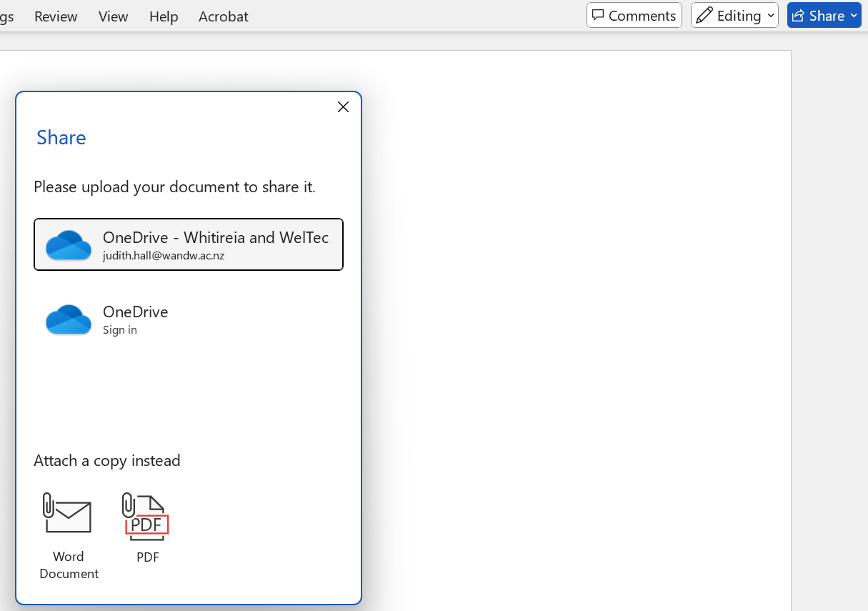This screenshot has height=611, width=868.
Task: Expand the Editing mode dropdown chevron
Action: (771, 16)
